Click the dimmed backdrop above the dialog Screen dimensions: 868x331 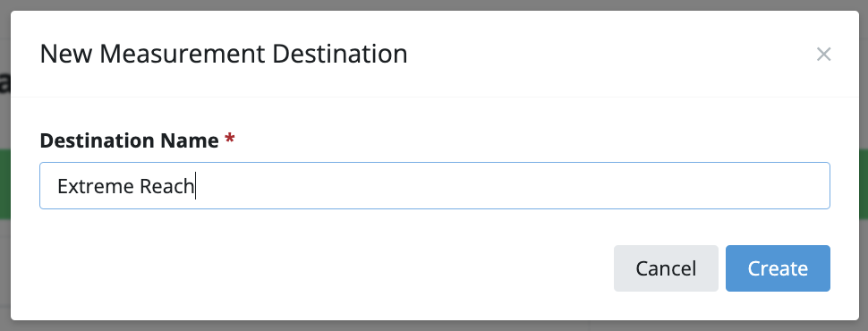point(434,5)
